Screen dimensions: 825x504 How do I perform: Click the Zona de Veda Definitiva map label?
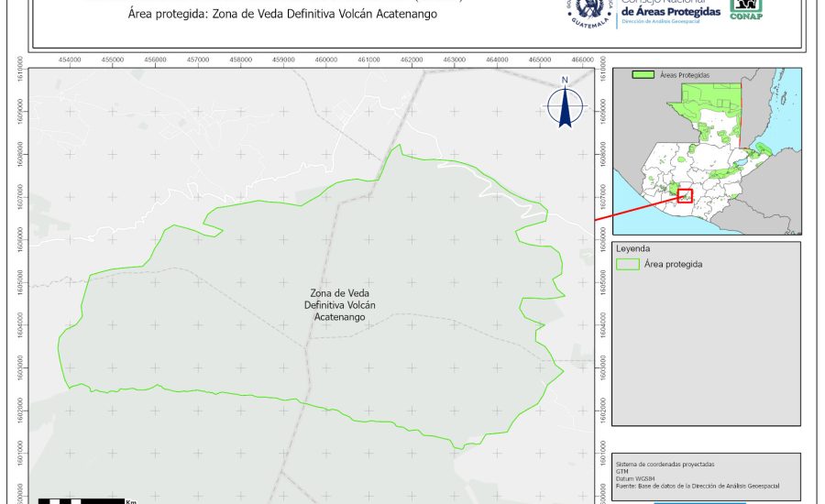[339, 304]
